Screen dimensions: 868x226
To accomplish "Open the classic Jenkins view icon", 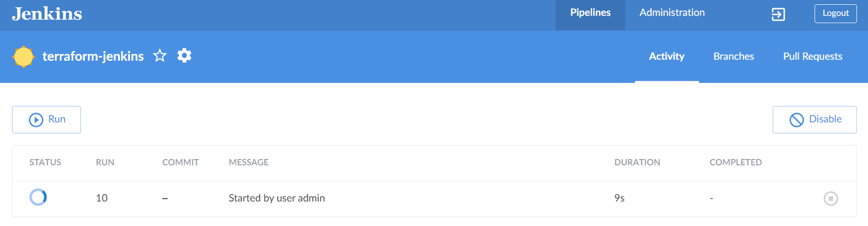I will click(778, 14).
